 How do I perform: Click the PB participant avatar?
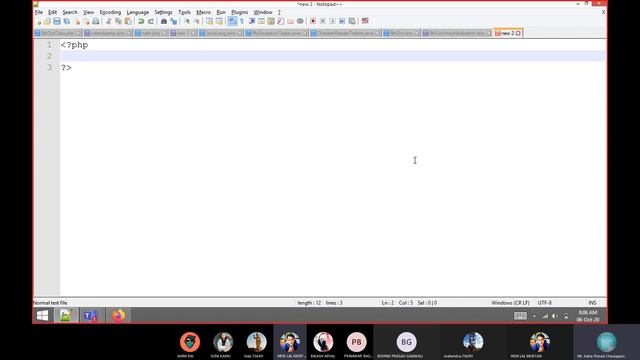point(356,342)
